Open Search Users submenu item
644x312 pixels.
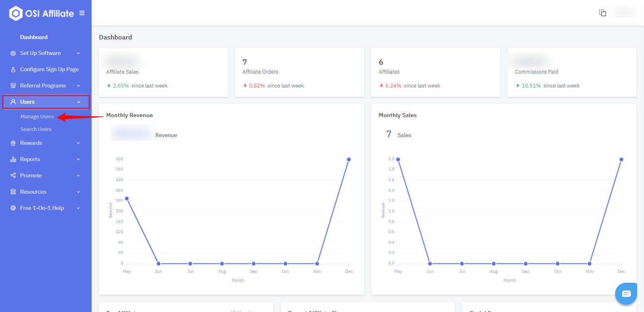tap(36, 129)
